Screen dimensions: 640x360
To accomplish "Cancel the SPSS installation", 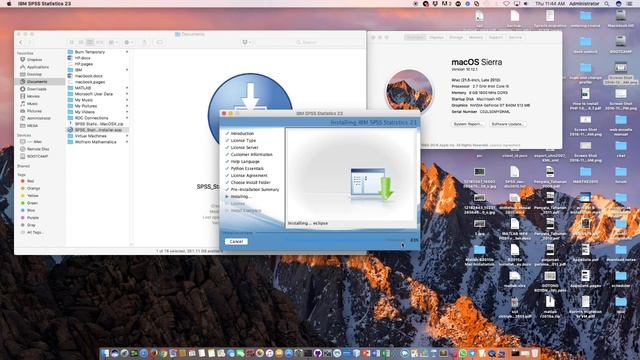I will [236, 242].
